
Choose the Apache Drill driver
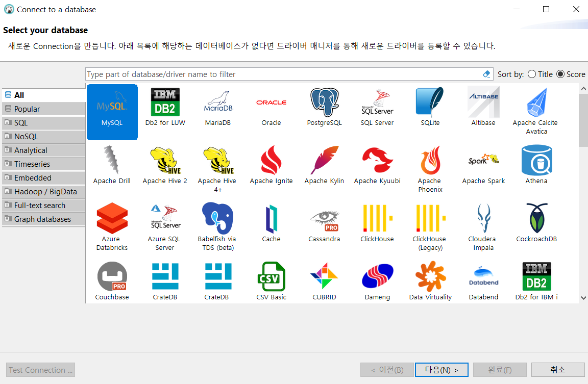point(112,165)
